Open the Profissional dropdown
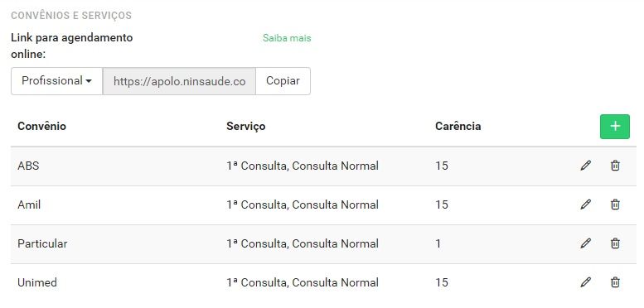 pyautogui.click(x=56, y=81)
